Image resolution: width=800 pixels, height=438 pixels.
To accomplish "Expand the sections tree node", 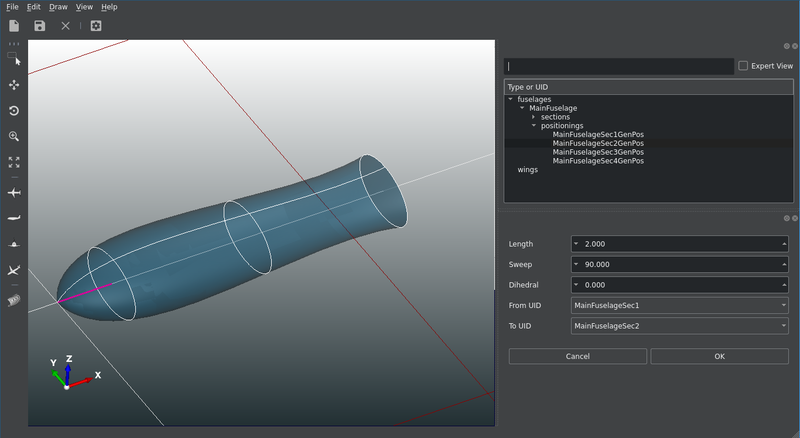I will click(x=534, y=117).
